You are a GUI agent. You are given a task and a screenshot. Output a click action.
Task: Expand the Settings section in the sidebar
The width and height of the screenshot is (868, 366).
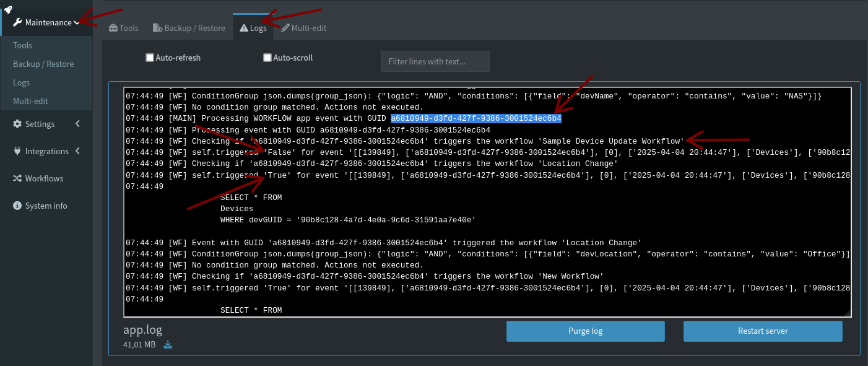77,124
